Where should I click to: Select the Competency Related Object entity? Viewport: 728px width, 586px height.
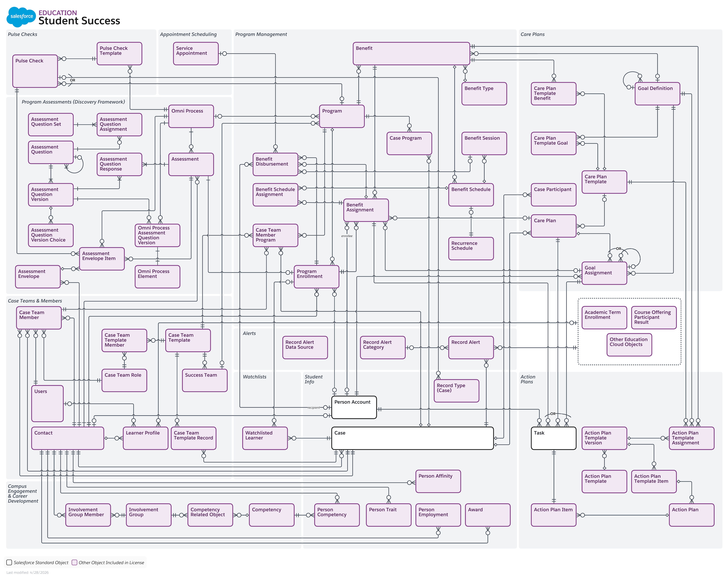pos(210,515)
